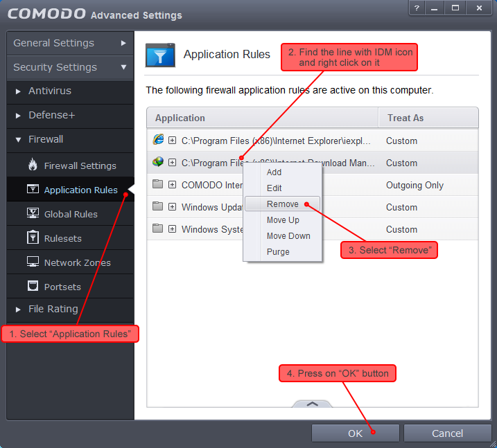Click the Windows Updater folder icon
This screenshot has width=497, height=448.
157,206
